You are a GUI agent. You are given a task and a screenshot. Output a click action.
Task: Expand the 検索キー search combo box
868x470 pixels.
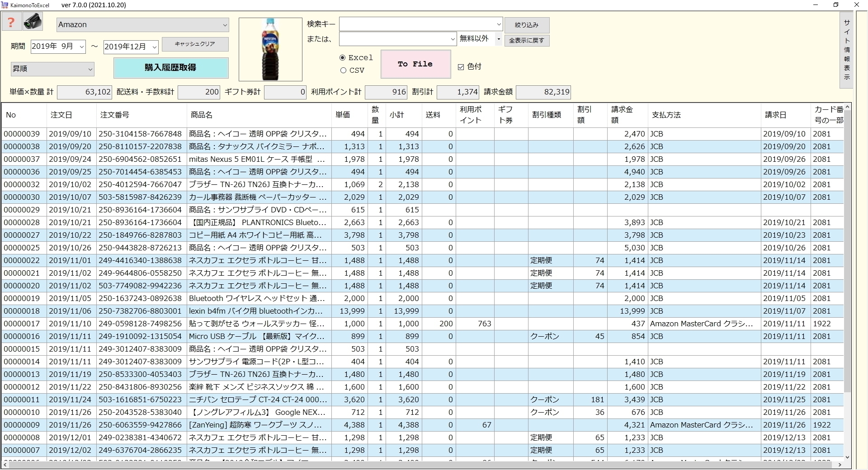[x=498, y=24]
